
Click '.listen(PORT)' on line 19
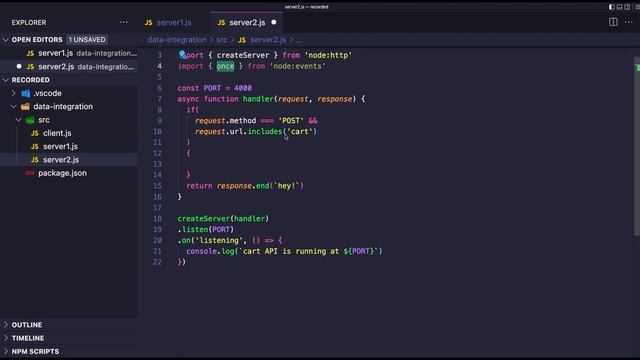tap(206, 229)
